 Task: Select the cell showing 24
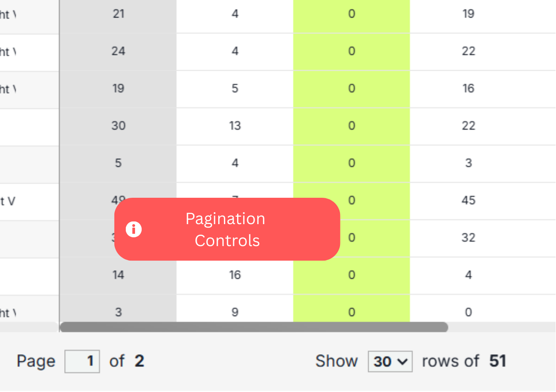[x=118, y=51]
